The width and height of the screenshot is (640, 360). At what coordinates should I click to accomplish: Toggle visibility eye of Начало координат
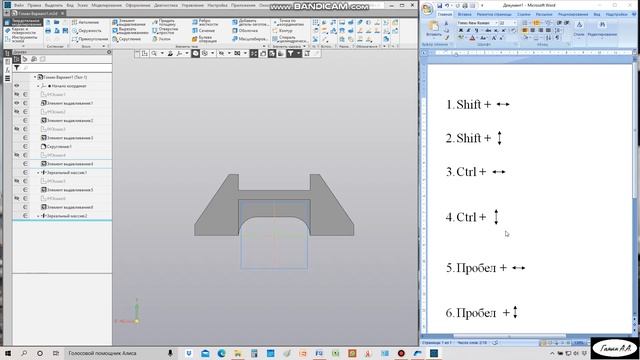[x=17, y=86]
